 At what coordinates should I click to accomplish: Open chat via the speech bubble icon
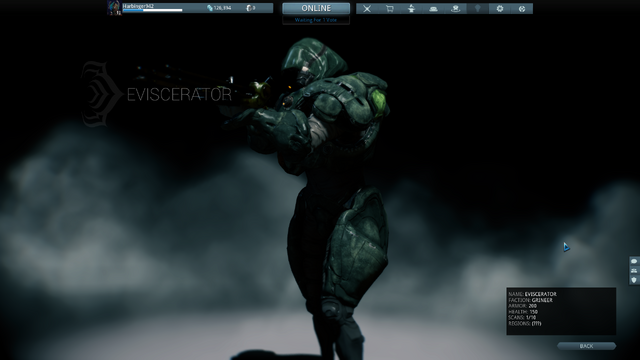click(x=634, y=261)
